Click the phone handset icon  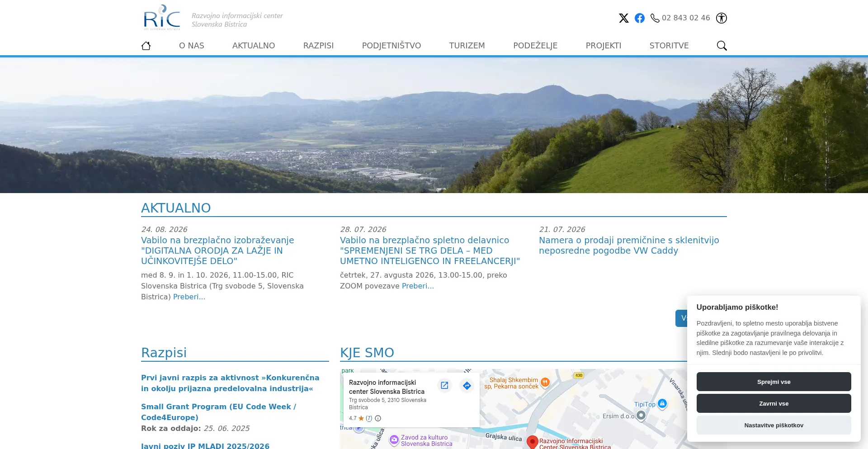pos(655,18)
